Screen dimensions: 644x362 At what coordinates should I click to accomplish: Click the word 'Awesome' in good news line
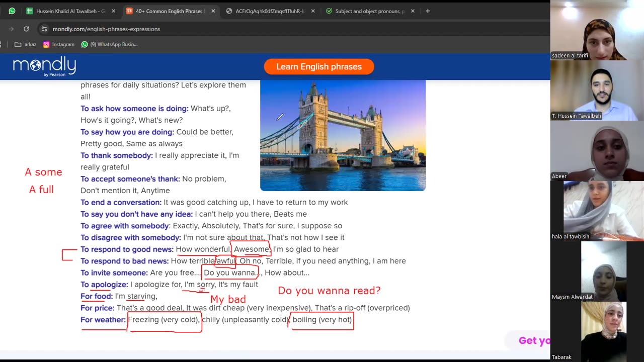tap(251, 249)
